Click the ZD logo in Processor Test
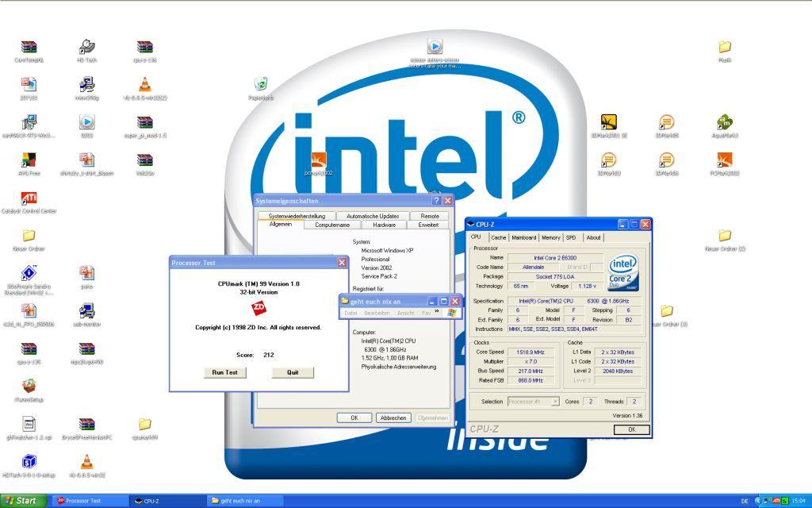The image size is (812, 508). pos(259,309)
